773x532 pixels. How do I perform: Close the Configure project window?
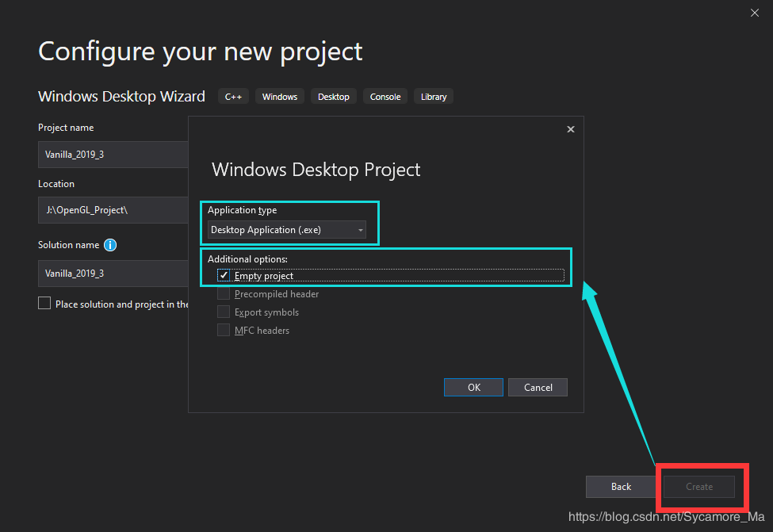755,13
